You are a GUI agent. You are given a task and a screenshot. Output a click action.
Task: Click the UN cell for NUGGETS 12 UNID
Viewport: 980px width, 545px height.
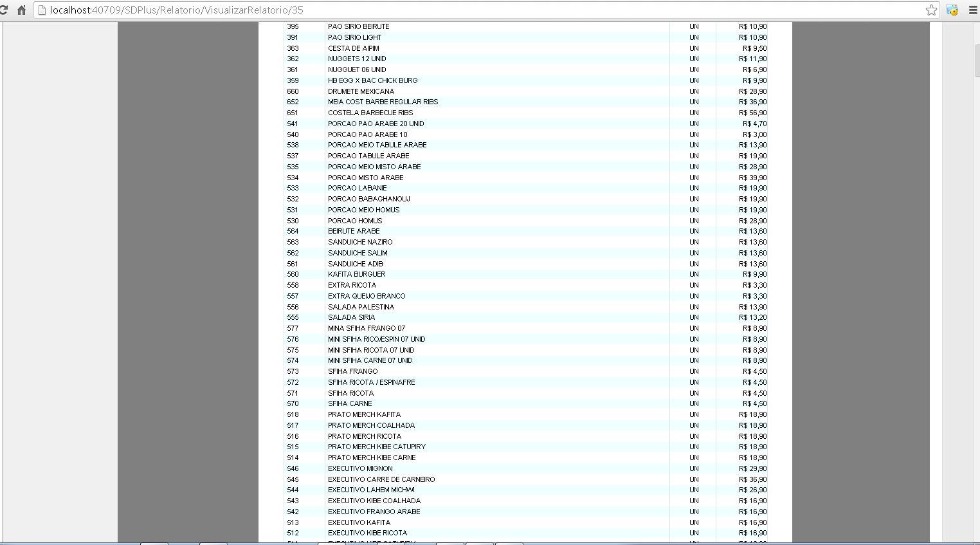[x=694, y=59]
